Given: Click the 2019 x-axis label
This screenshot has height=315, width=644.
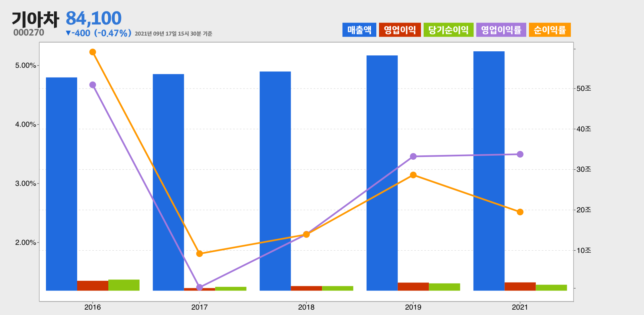Looking at the screenshot, I should pos(413,307).
